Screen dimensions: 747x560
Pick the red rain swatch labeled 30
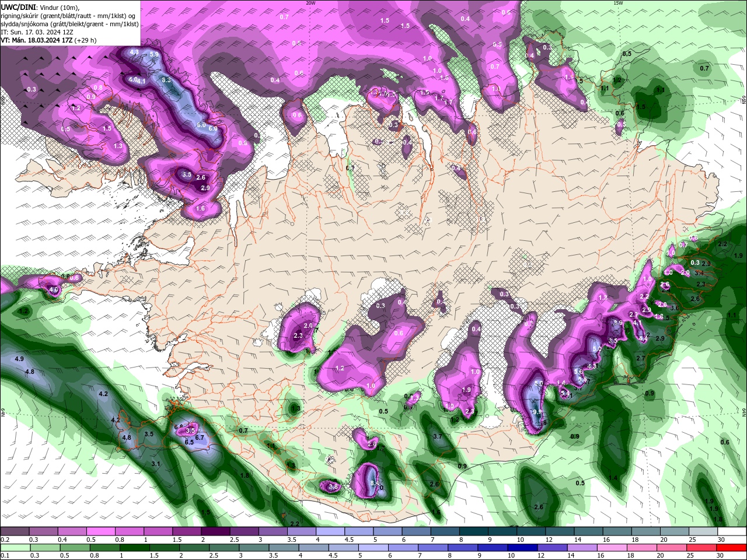(731, 548)
